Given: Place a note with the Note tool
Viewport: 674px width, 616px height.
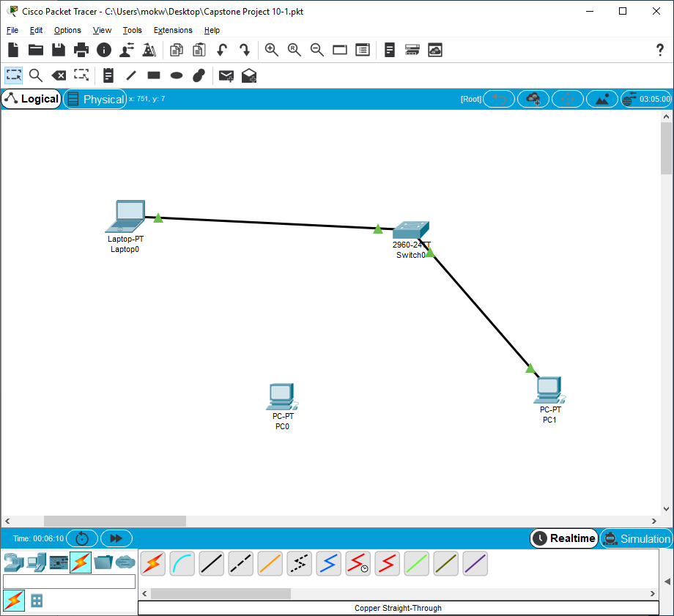Looking at the screenshot, I should click(108, 75).
